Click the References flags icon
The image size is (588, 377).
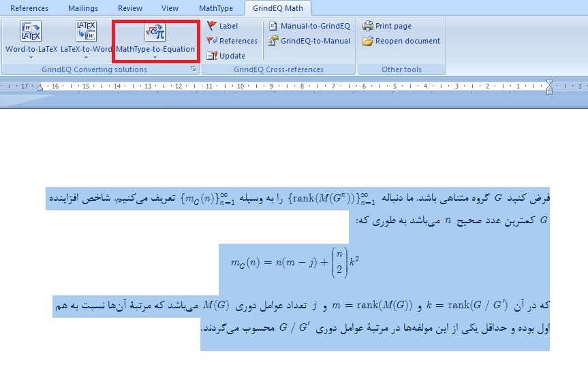coord(211,40)
